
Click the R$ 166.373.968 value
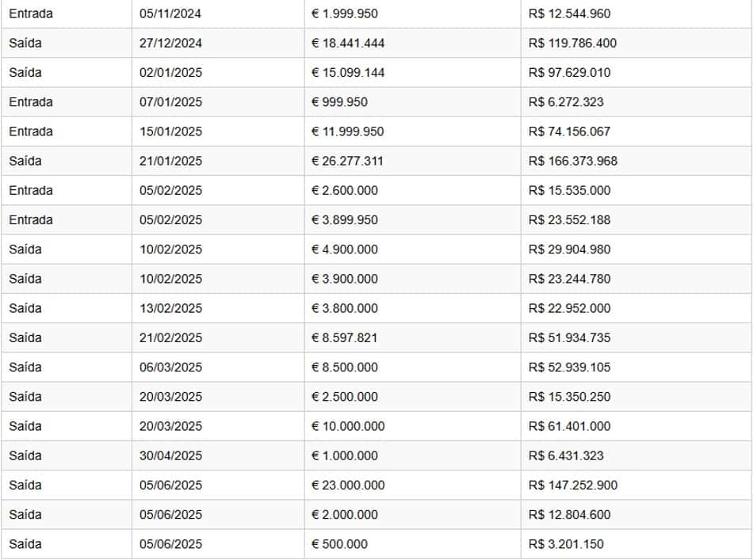[x=573, y=161]
